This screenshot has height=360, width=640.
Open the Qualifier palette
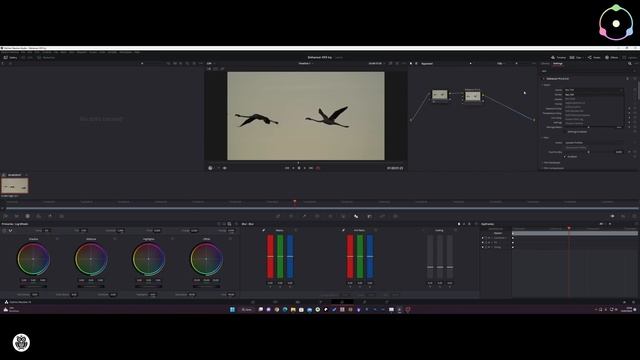click(304, 216)
